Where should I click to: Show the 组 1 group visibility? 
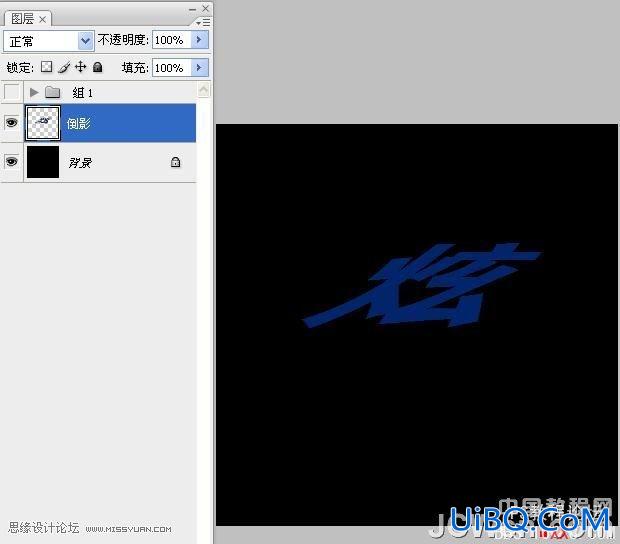pyautogui.click(x=11, y=92)
